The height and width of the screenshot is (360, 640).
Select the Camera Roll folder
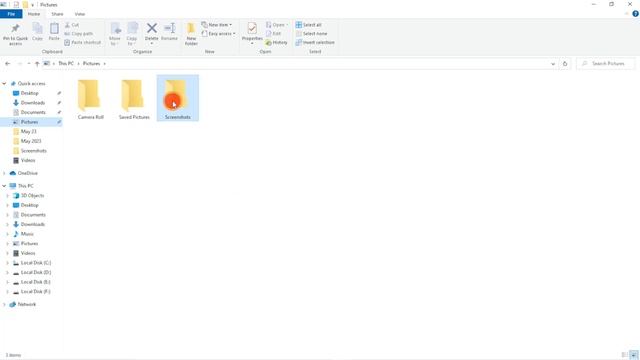[x=91, y=99]
